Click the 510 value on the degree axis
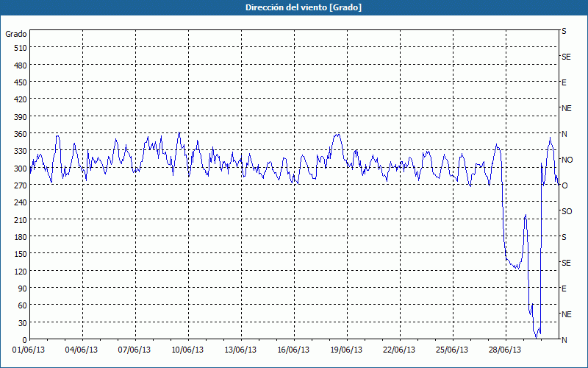 coord(21,48)
